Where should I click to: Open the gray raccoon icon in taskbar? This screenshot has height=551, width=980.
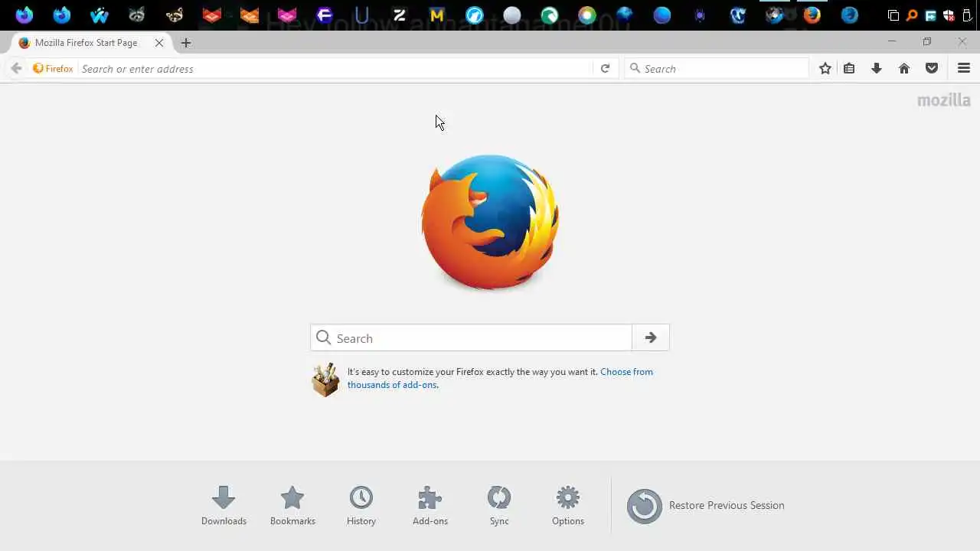pos(137,15)
